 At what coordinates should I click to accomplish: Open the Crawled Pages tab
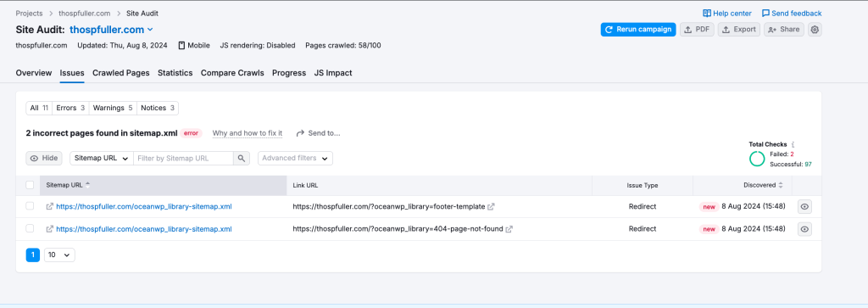(120, 73)
